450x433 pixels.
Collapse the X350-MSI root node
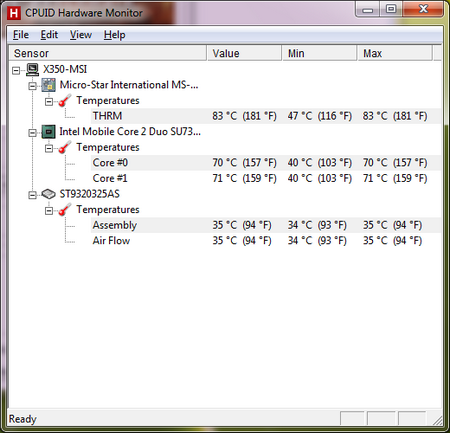(x=16, y=70)
